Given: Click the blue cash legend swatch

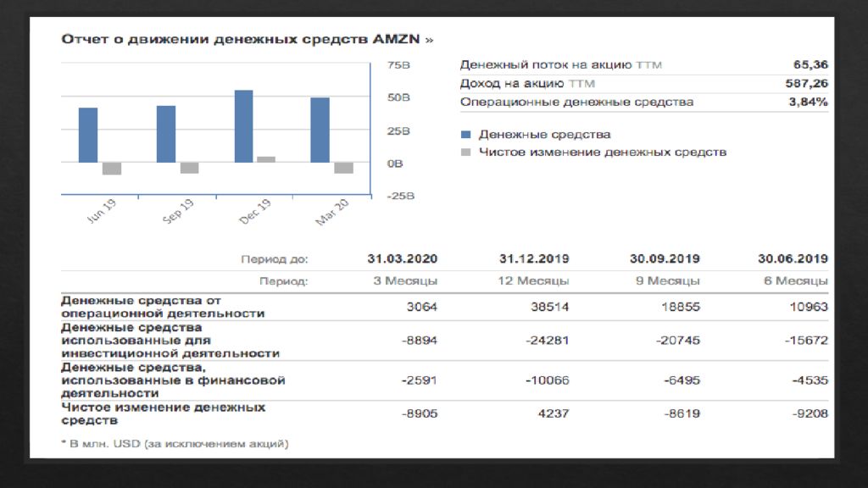Looking at the screenshot, I should click(465, 135).
